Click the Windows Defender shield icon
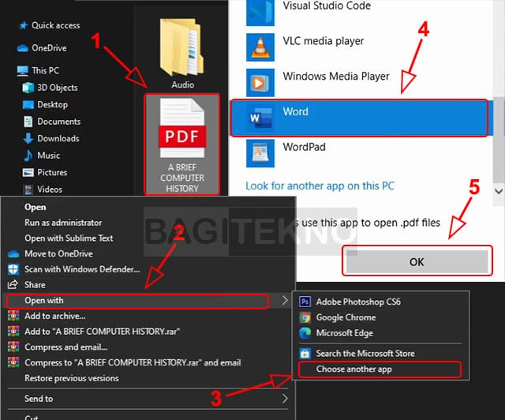 tap(13, 269)
